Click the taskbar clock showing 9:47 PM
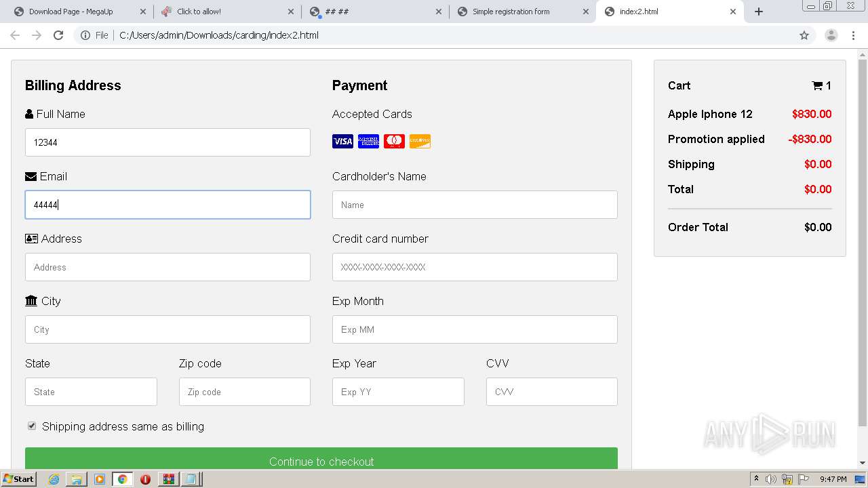868x488 pixels. [833, 479]
